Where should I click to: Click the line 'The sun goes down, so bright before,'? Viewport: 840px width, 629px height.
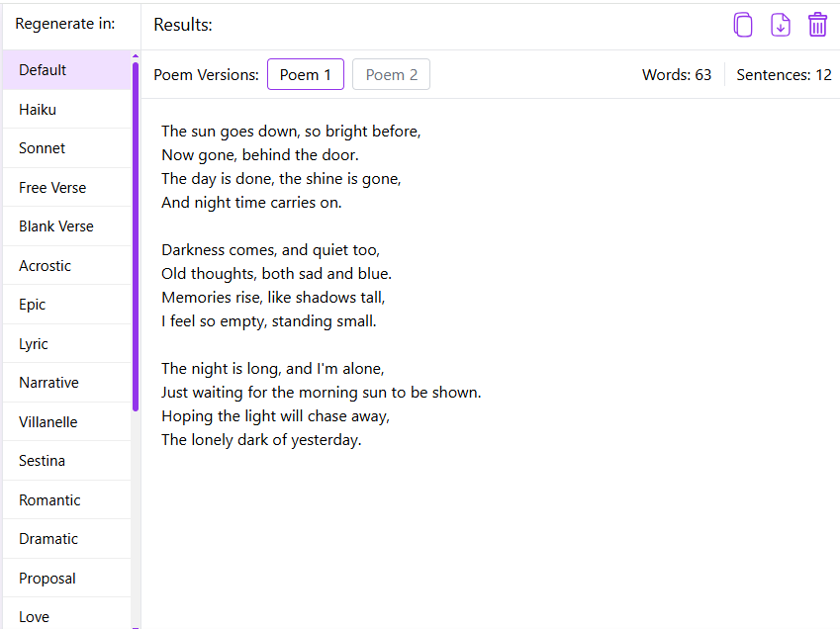291,132
